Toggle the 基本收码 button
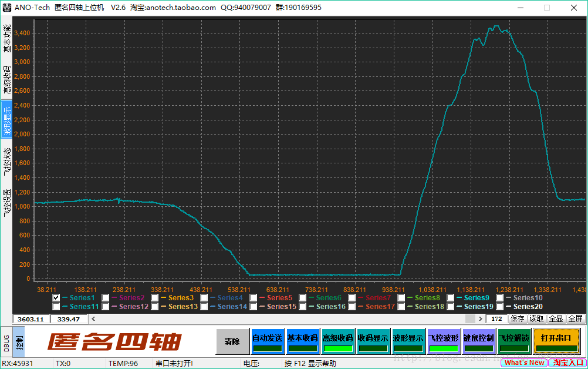 pyautogui.click(x=303, y=341)
